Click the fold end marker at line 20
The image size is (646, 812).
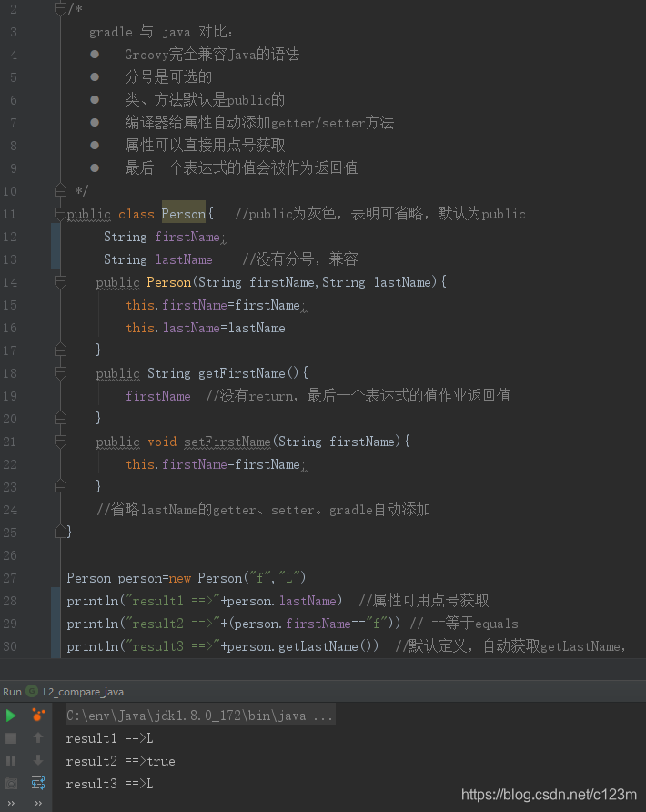61,419
